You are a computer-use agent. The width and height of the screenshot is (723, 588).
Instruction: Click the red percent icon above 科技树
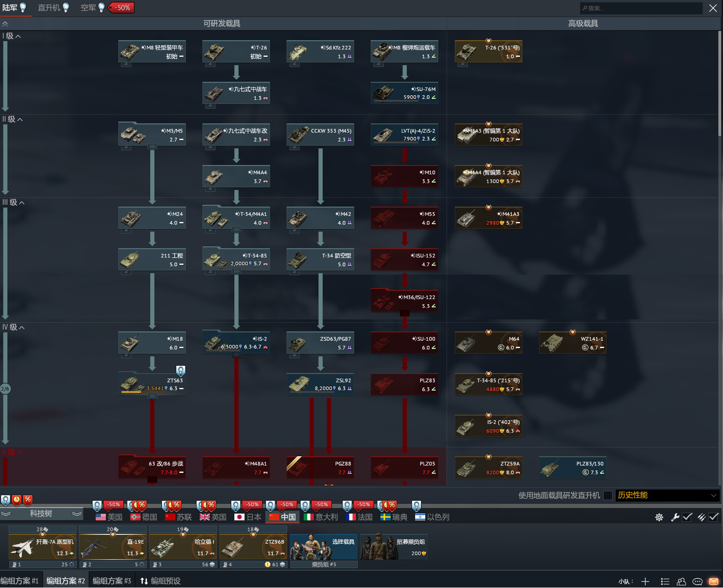28,500
